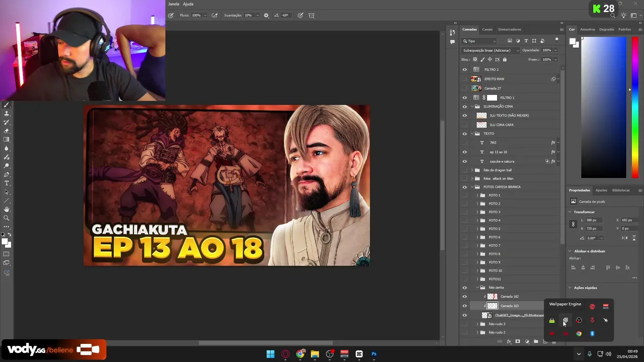Collapse the Alinhar e distribuir section
The height and width of the screenshot is (362, 644).
click(570, 251)
